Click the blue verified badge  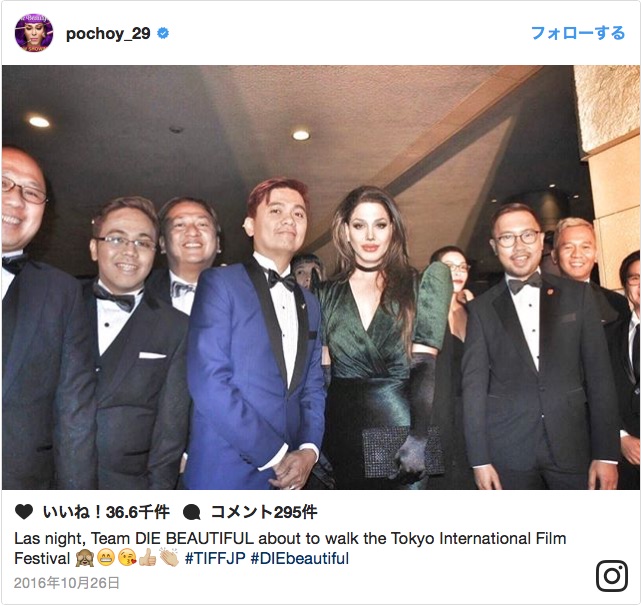[163, 33]
